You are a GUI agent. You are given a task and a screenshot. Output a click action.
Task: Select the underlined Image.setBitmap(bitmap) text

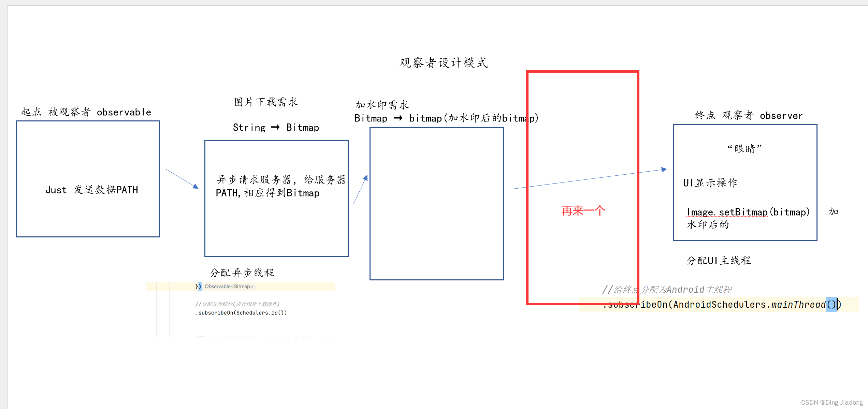click(748, 212)
